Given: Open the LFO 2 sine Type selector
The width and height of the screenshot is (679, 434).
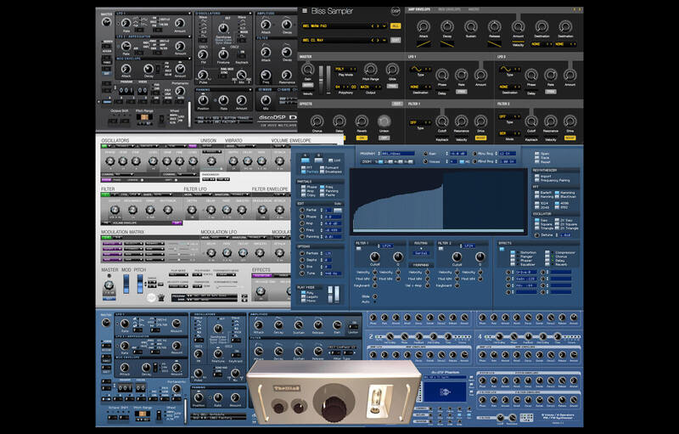Looking at the screenshot, I should point(510,69).
